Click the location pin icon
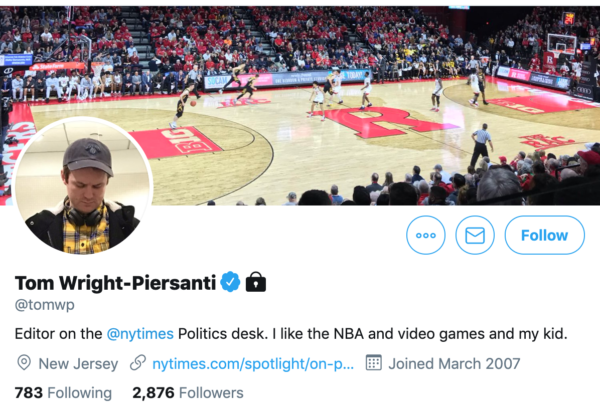600x415 pixels. [24, 364]
